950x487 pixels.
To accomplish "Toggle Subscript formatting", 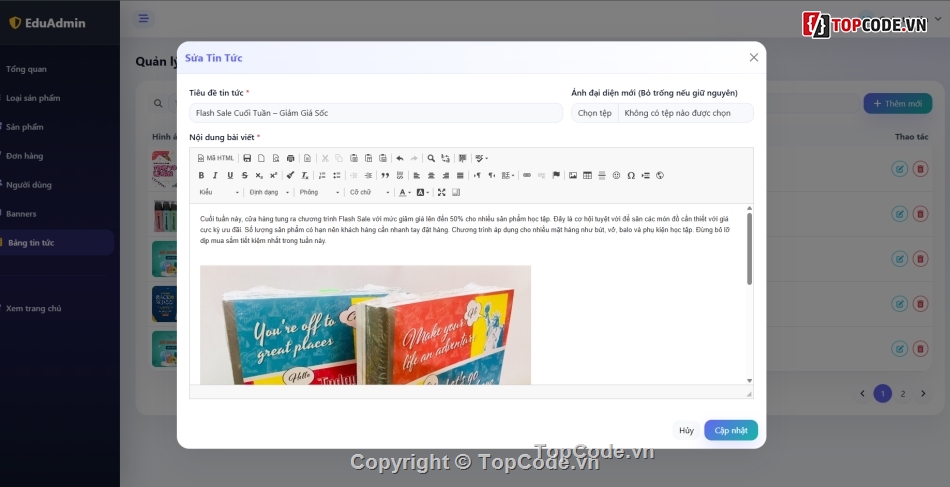I will click(259, 175).
